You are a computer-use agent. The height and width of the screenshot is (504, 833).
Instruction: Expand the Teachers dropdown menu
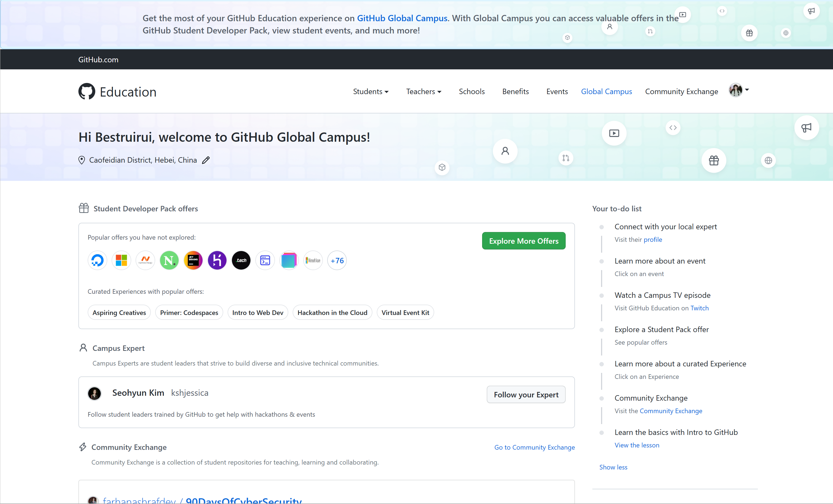tap(424, 92)
